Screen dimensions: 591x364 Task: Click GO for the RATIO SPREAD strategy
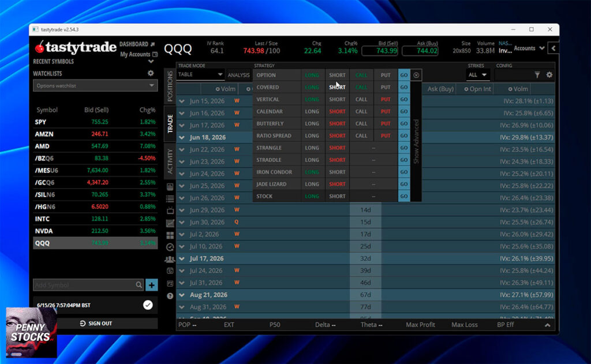pyautogui.click(x=403, y=136)
